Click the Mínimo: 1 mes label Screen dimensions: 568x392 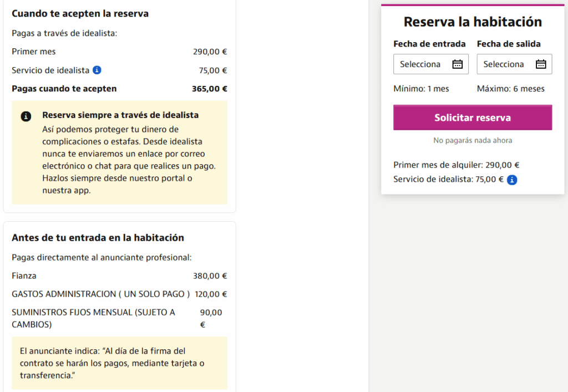coord(421,89)
